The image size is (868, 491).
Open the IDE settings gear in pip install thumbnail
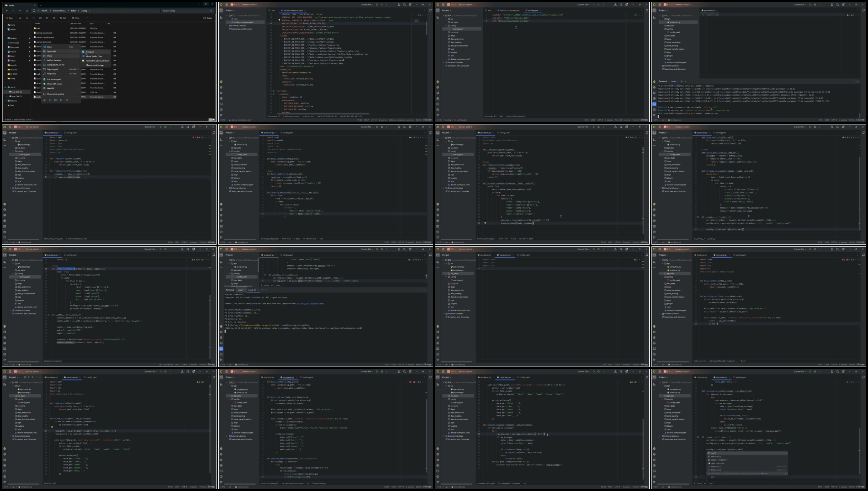pyautogui.click(x=843, y=5)
